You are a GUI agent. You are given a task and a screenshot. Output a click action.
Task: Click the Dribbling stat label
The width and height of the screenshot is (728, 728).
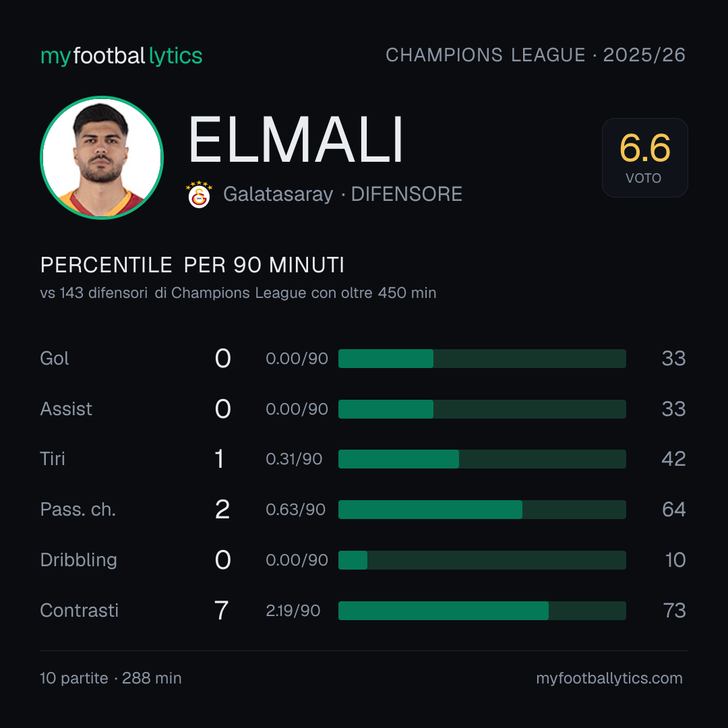tap(78, 560)
